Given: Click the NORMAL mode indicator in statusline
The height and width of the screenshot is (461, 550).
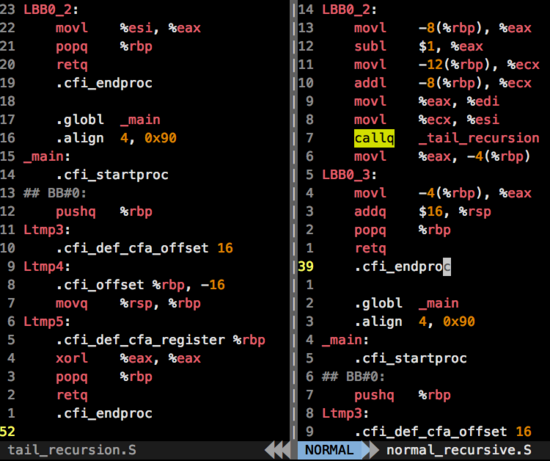Looking at the screenshot, I should (x=329, y=450).
